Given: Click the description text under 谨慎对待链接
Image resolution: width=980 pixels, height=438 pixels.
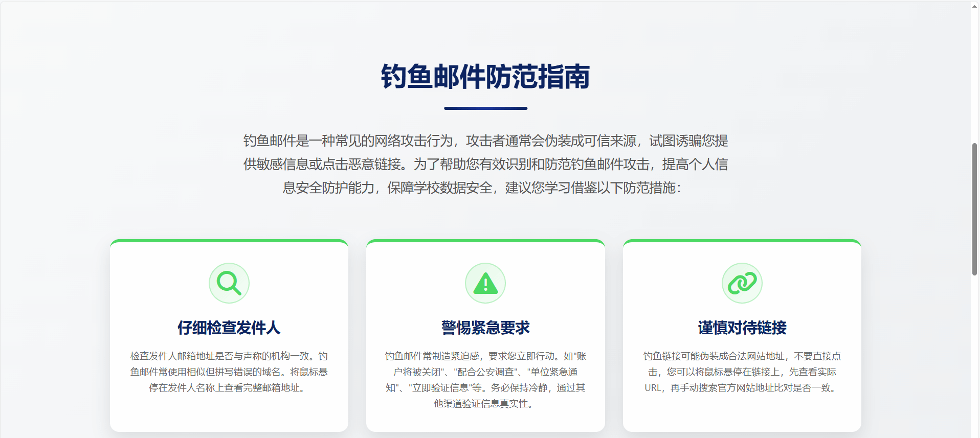Looking at the screenshot, I should click(x=742, y=372).
